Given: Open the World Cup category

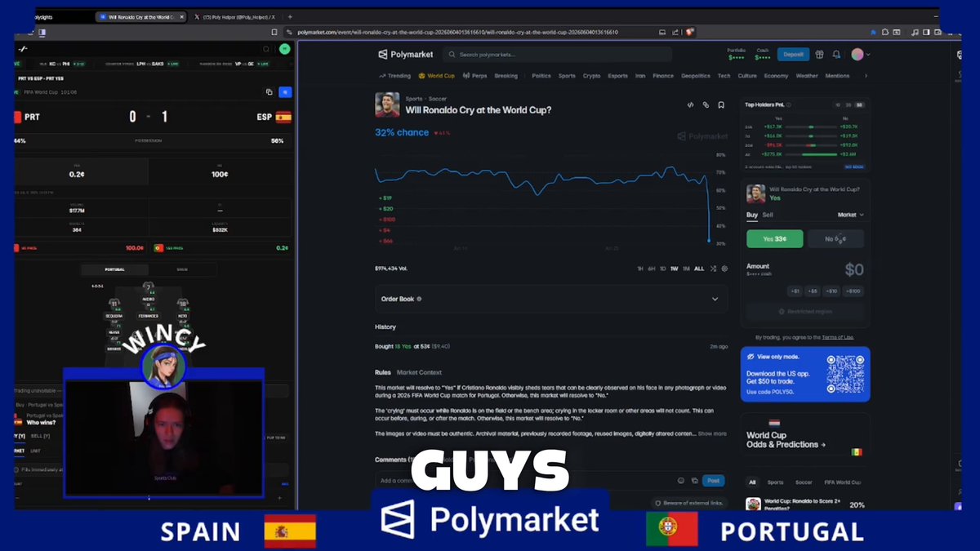Looking at the screenshot, I should (x=437, y=76).
